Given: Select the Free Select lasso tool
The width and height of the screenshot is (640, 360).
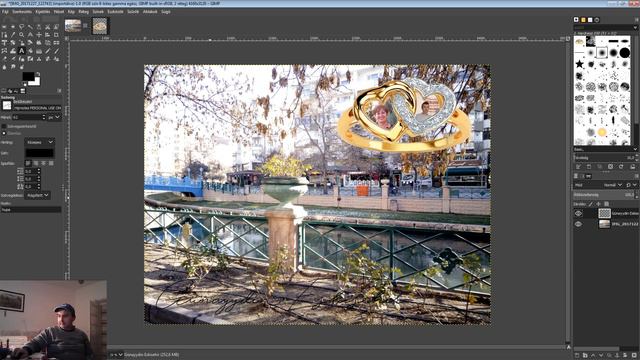Looking at the screenshot, I should tap(21, 27).
